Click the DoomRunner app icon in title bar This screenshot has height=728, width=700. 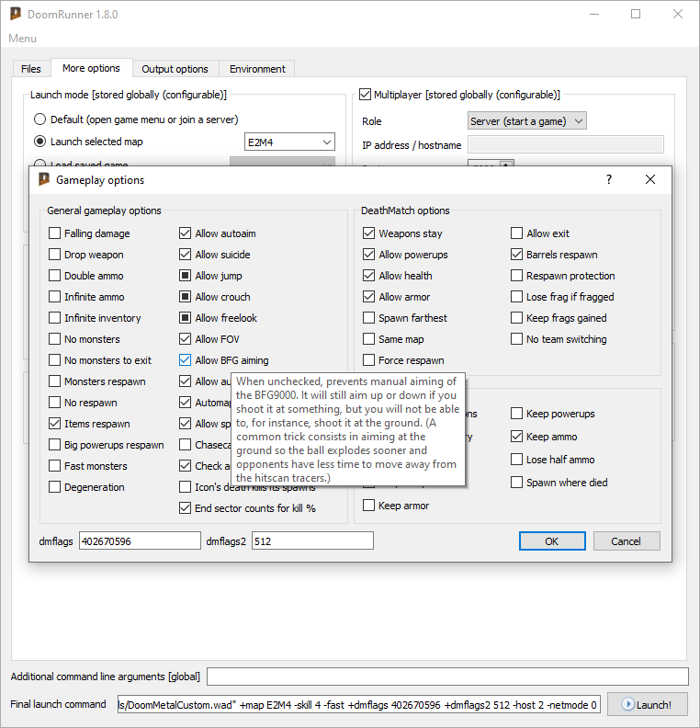[x=16, y=14]
